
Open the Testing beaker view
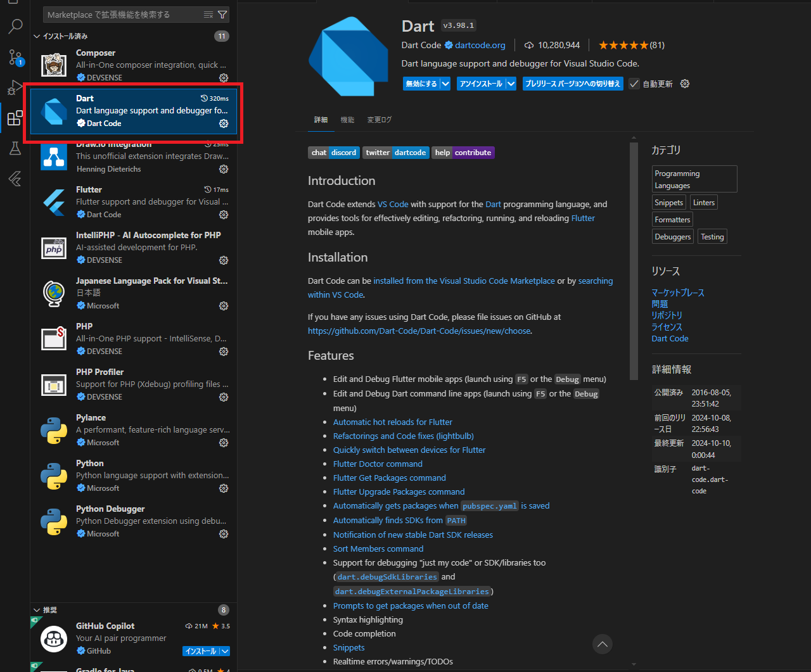click(15, 148)
